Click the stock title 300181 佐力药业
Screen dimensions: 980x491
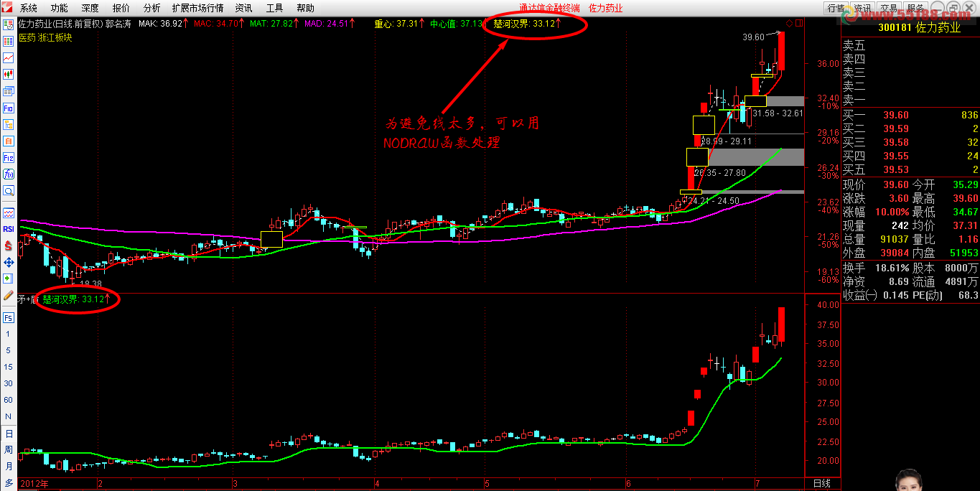click(x=918, y=28)
